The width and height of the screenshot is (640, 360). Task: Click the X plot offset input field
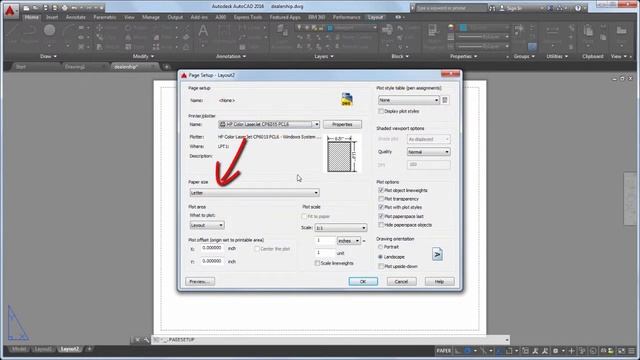[x=212, y=248]
